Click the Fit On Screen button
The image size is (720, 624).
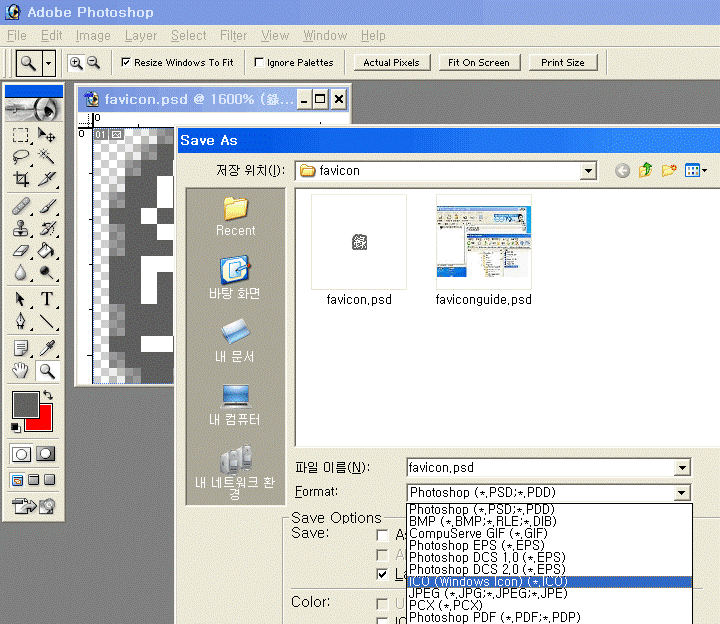point(479,62)
